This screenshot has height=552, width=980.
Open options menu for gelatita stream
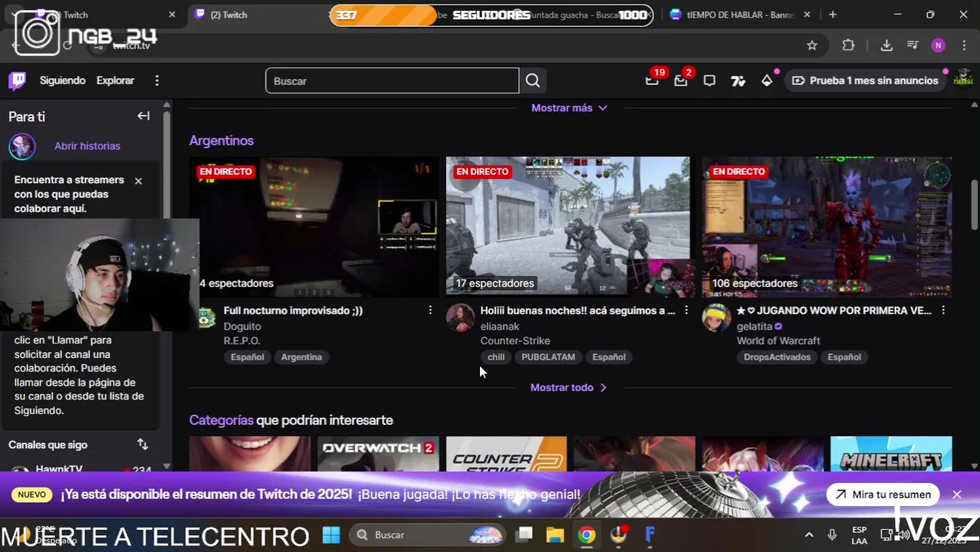coord(943,310)
